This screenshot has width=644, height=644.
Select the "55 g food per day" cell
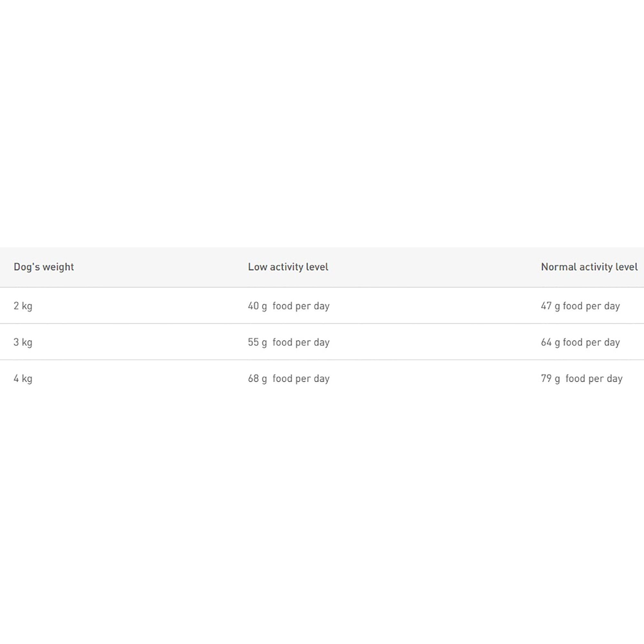pyautogui.click(x=289, y=342)
